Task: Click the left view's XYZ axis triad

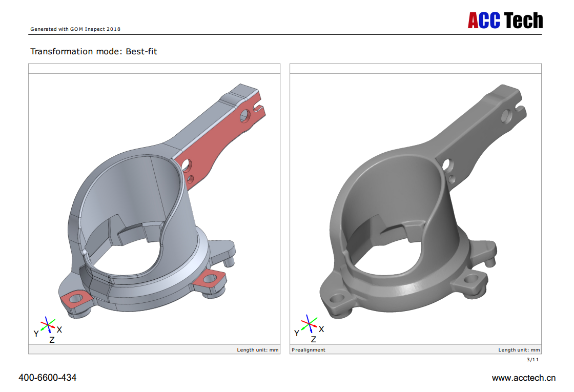Action: [x=48, y=324]
